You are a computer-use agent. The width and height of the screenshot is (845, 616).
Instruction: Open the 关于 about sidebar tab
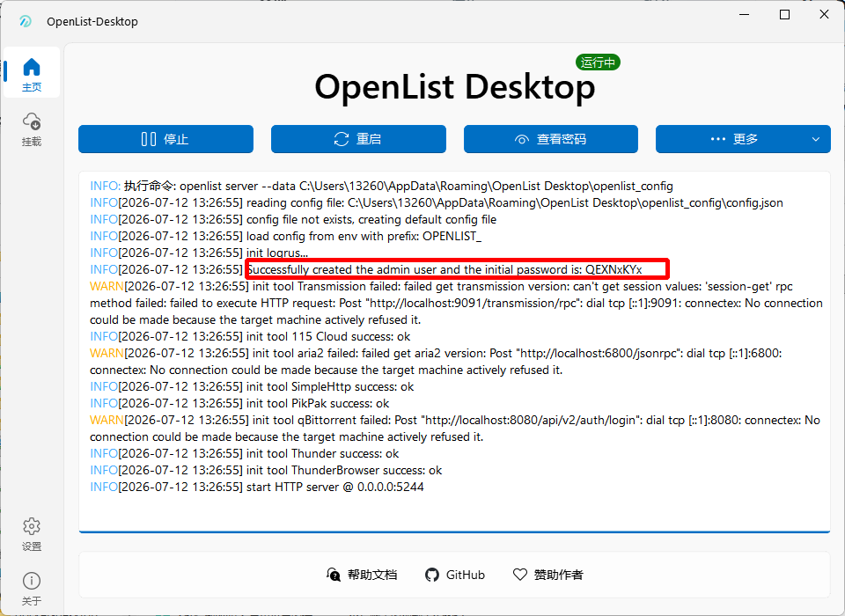coord(32,589)
